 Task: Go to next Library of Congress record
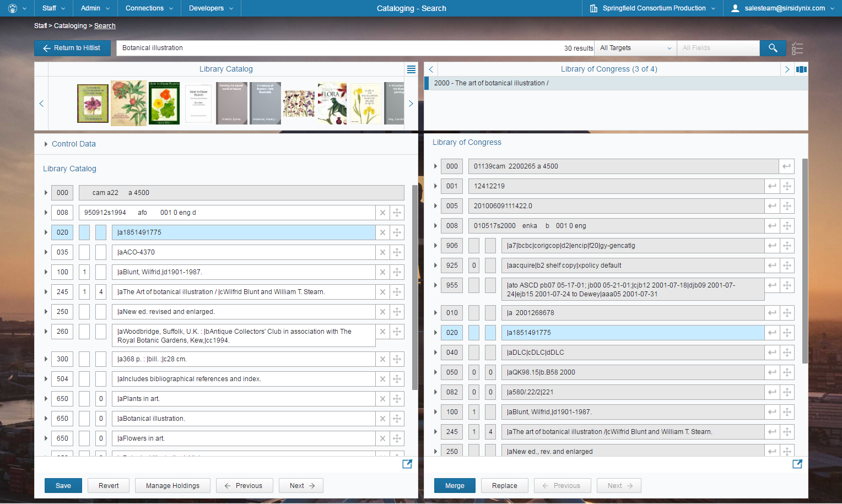(x=787, y=69)
